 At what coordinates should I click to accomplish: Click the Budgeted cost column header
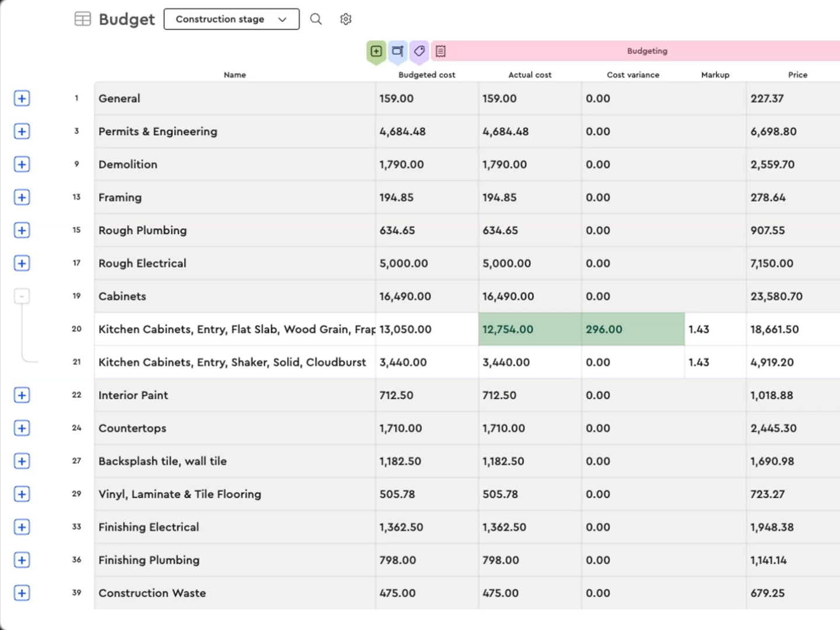[426, 75]
